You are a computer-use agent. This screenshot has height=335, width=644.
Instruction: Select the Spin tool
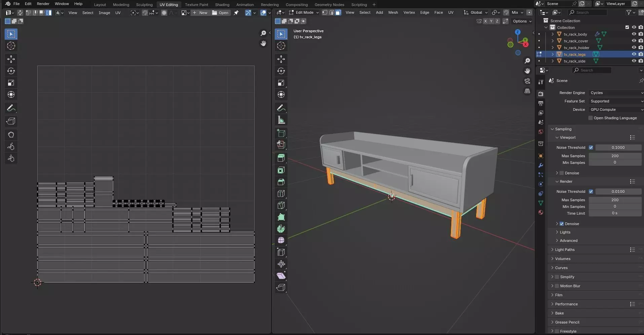click(x=281, y=229)
